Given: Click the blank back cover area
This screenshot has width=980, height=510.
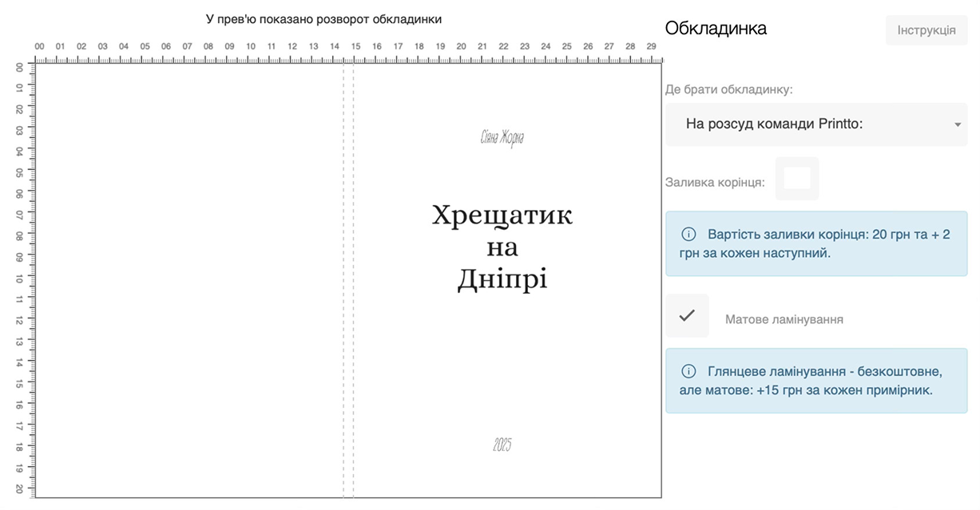Looking at the screenshot, I should 188,279.
